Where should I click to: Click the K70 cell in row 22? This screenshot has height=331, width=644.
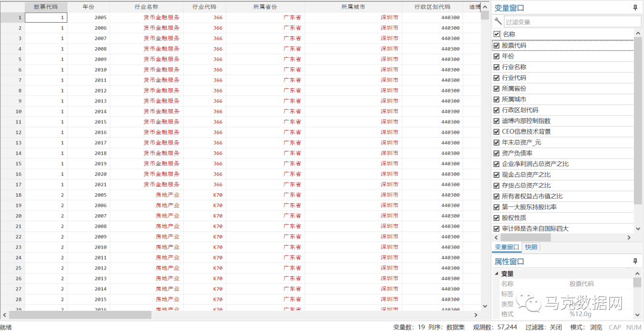(x=205, y=237)
